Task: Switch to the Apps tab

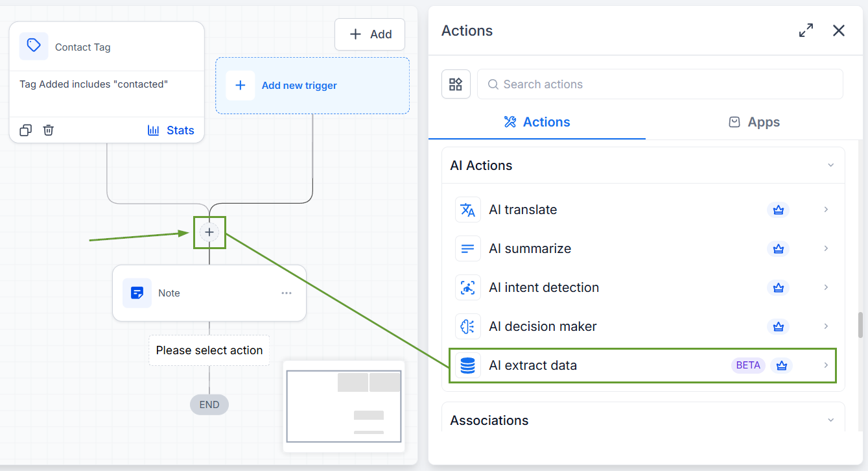Action: coord(754,122)
